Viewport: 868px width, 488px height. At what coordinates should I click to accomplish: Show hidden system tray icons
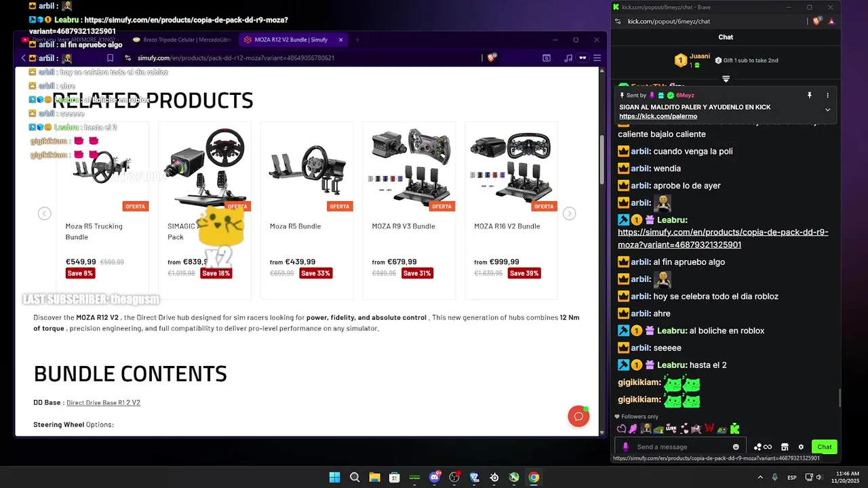(x=760, y=477)
